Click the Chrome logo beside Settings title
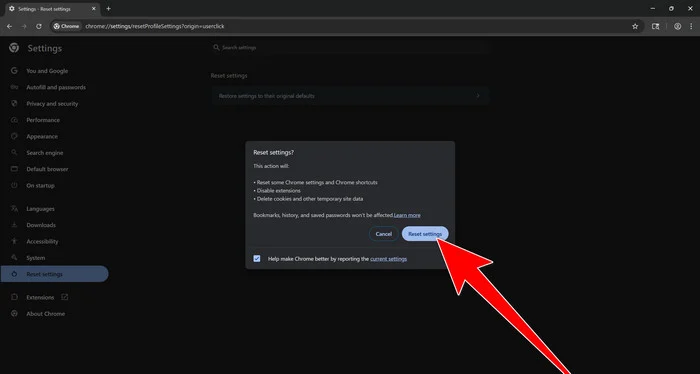The image size is (700, 374). pos(14,48)
